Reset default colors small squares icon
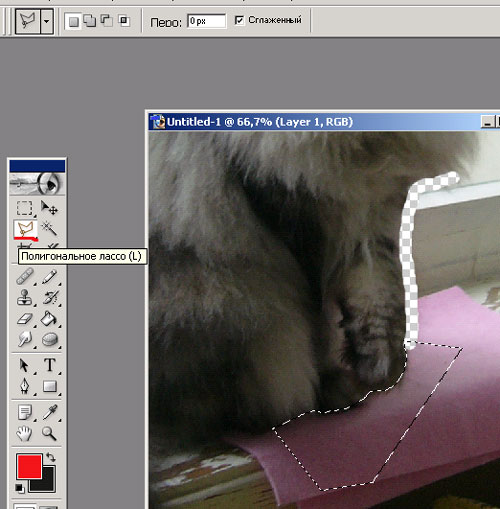500x509 pixels. click(20, 488)
